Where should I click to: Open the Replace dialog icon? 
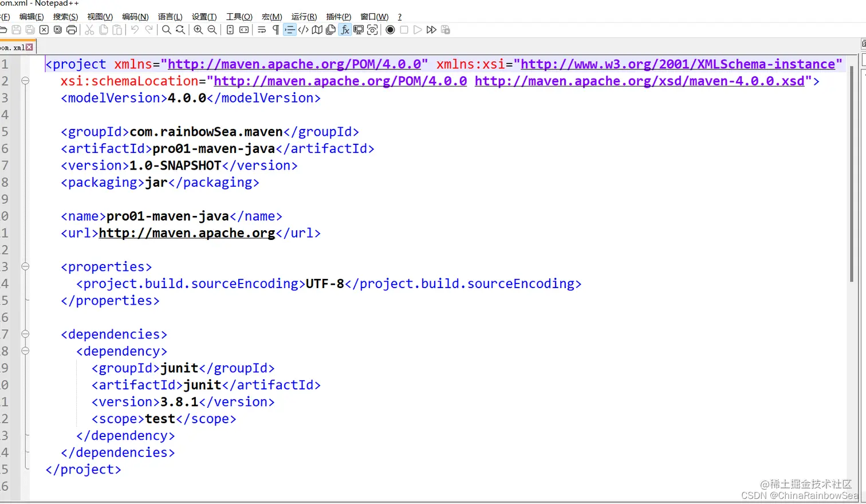[180, 30]
